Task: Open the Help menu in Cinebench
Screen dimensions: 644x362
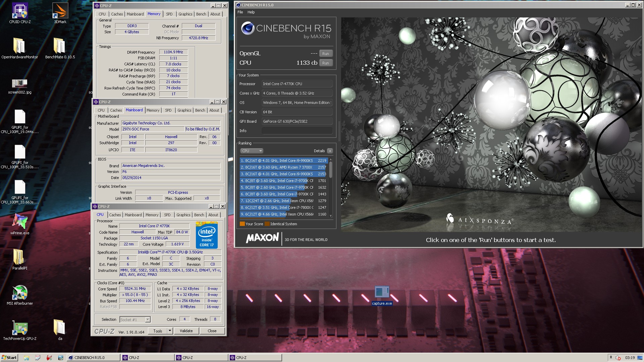Action: [251, 12]
